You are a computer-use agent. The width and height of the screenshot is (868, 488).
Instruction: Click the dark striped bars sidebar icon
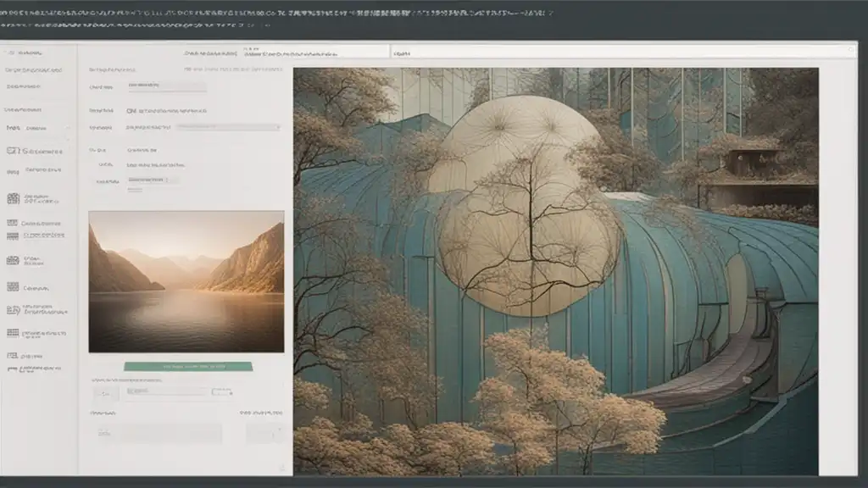tap(13, 236)
